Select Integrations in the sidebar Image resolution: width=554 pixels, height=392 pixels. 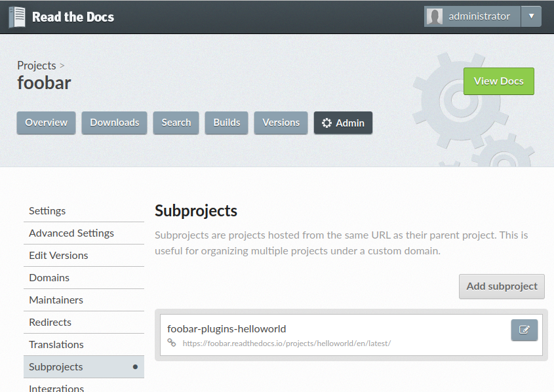(x=84, y=387)
